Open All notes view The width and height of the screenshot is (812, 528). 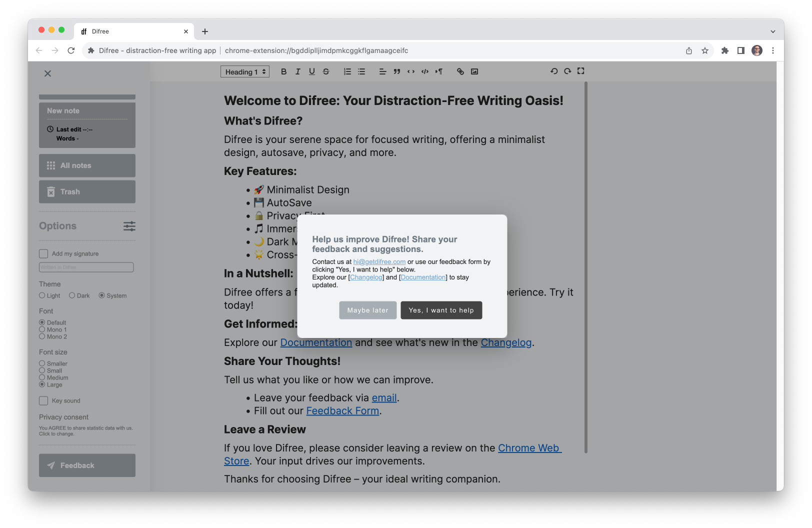(87, 165)
